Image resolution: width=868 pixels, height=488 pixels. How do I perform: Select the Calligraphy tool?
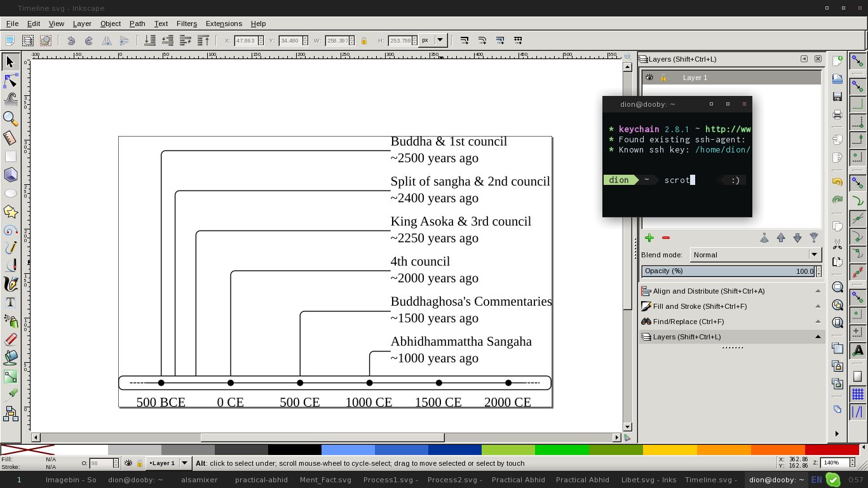10,284
